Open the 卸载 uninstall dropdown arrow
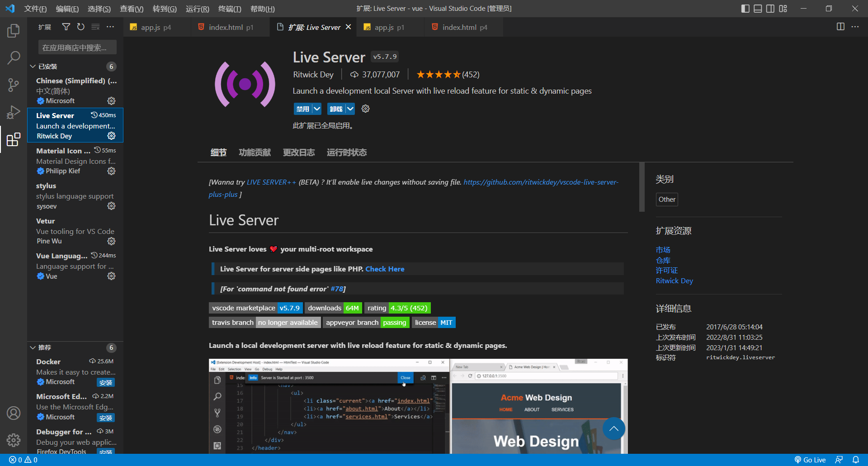 (350, 109)
